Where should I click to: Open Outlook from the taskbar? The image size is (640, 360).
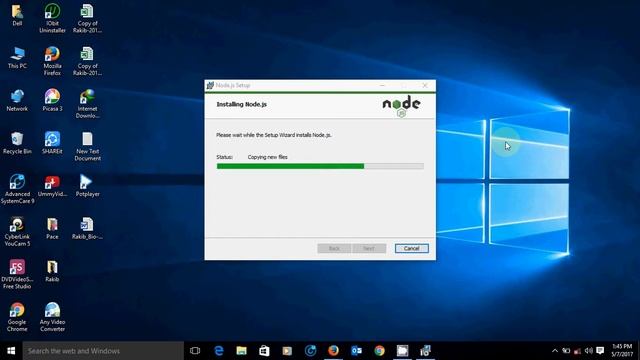pos(356,351)
